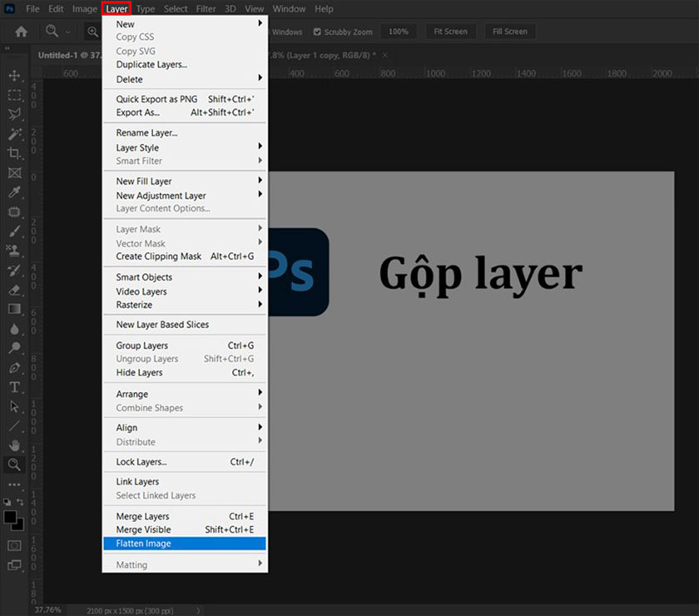Select the Dodge tool

point(14,348)
